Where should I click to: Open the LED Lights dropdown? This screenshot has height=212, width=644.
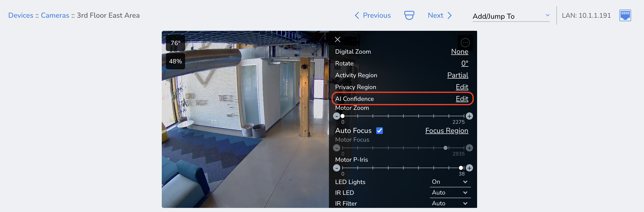click(450, 182)
